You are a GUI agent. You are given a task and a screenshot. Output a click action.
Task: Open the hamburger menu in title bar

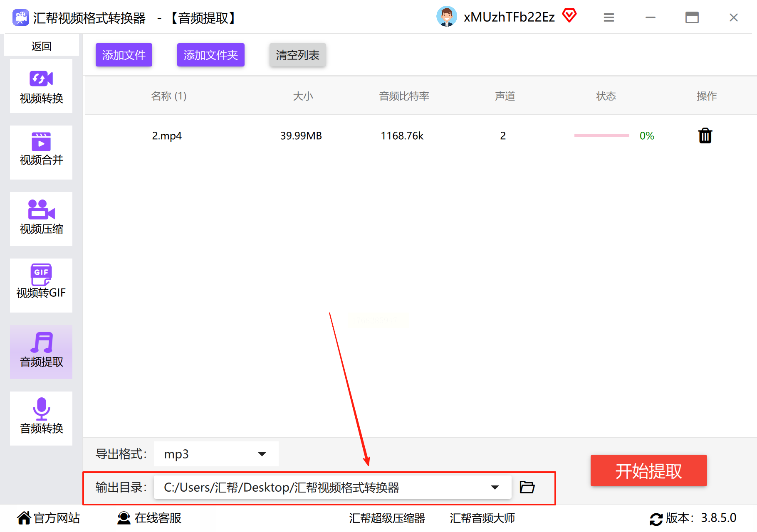[x=609, y=17]
